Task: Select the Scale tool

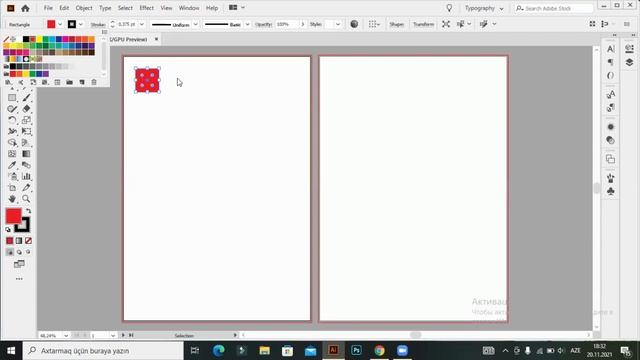Action: point(27,120)
